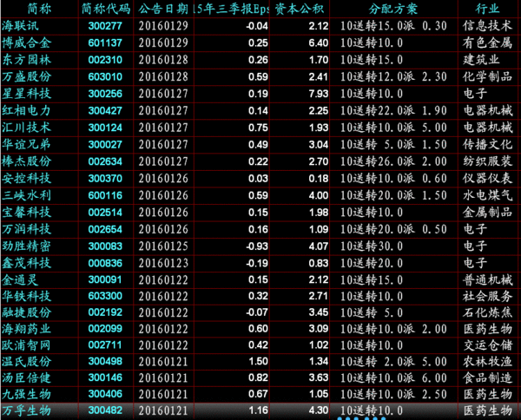
Task: Click stock code 603010
Action: pos(105,76)
